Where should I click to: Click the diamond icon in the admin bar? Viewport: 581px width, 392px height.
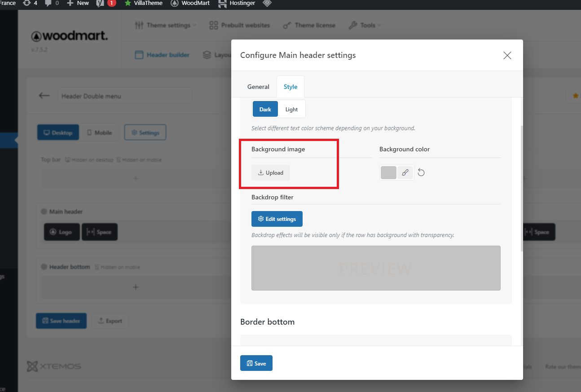267,3
